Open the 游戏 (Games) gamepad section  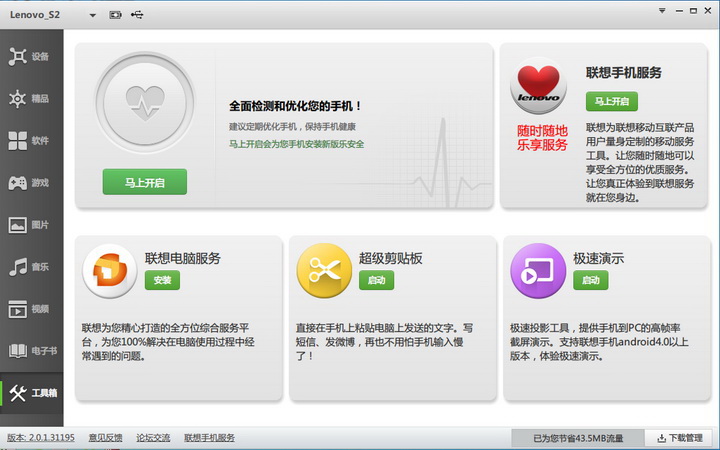coord(31,183)
